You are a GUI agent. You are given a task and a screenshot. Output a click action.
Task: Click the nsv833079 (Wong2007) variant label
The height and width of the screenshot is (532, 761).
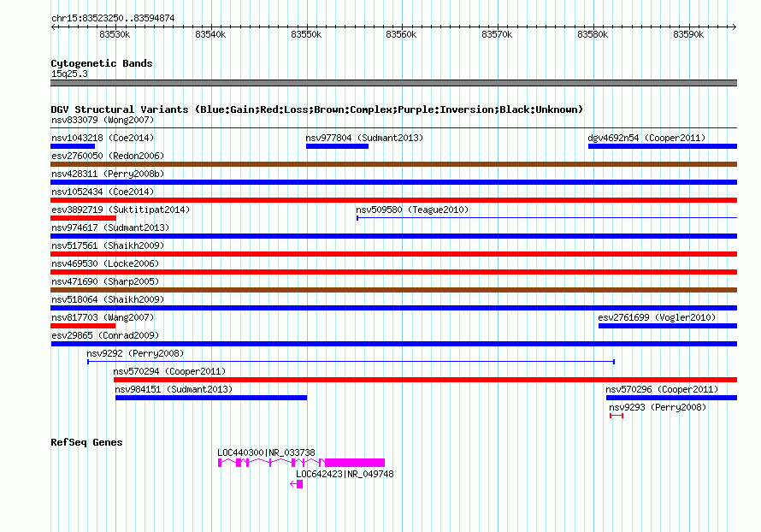pos(103,120)
